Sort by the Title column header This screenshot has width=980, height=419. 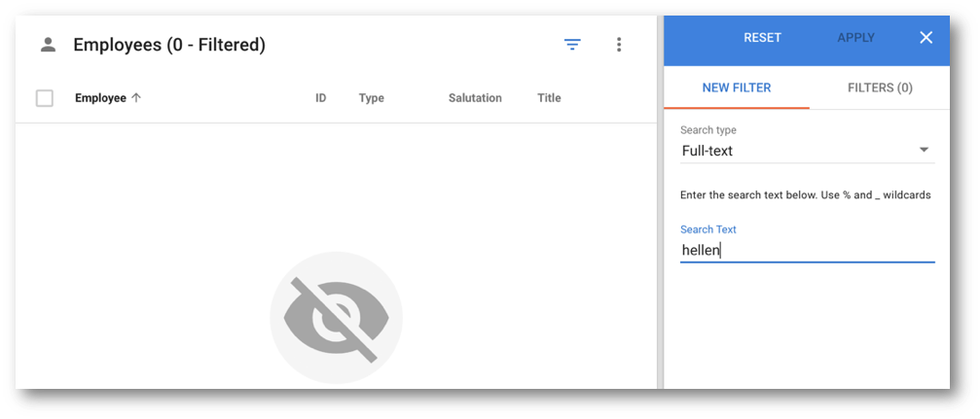(x=549, y=98)
